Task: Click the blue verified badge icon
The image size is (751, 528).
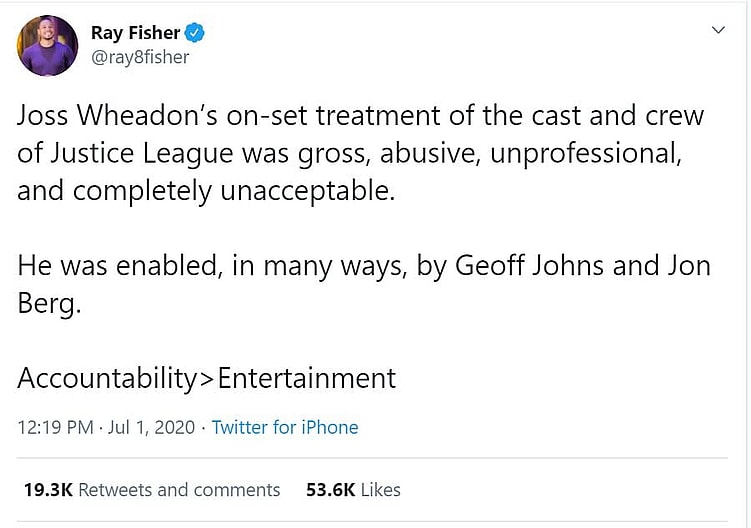Action: (195, 33)
